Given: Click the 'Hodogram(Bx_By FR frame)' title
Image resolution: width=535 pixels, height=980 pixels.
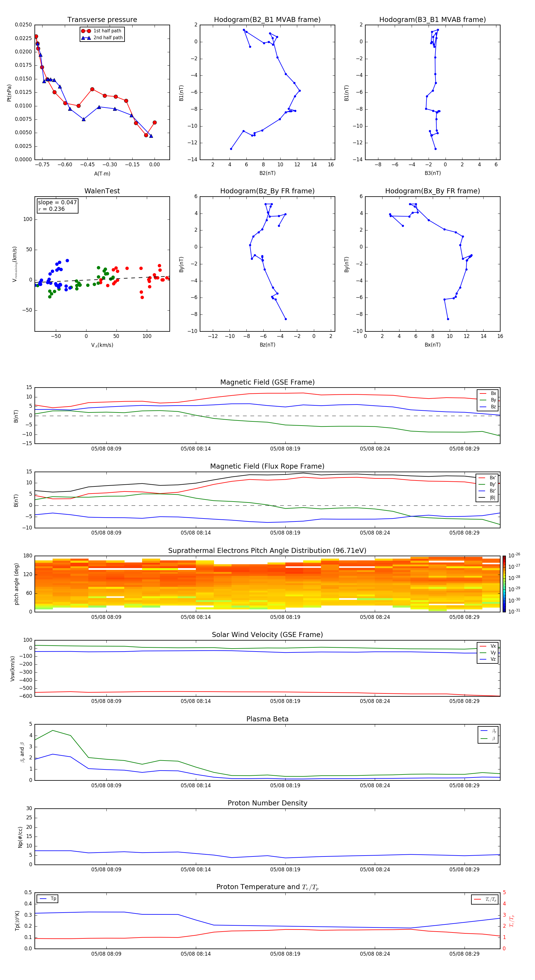Looking at the screenshot, I should click(x=432, y=191).
